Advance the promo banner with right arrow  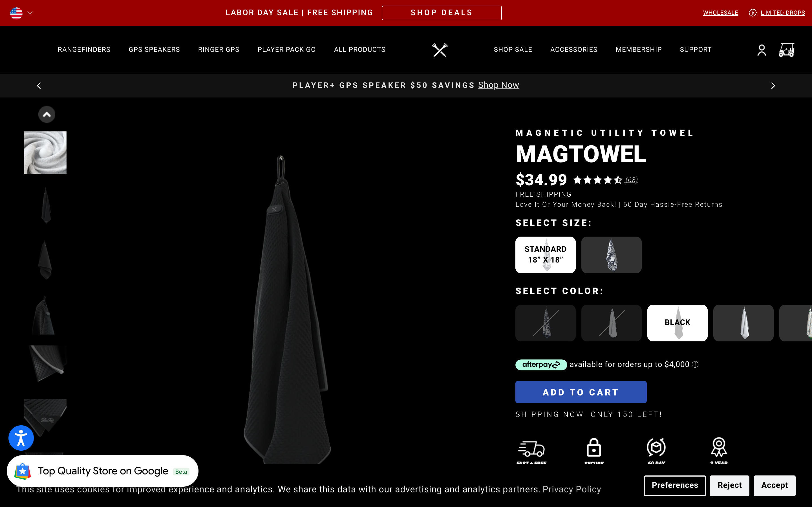point(773,86)
